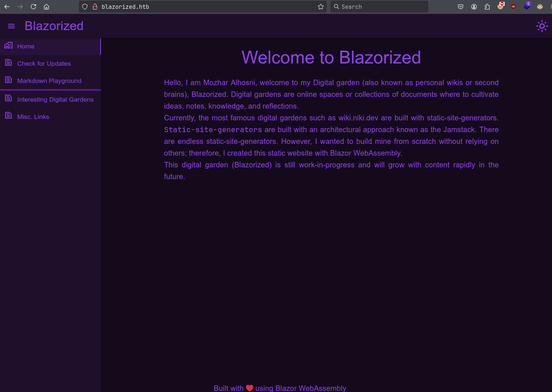The image size is (552, 392).
Task: Open the Firefox account icon
Action: point(474,7)
